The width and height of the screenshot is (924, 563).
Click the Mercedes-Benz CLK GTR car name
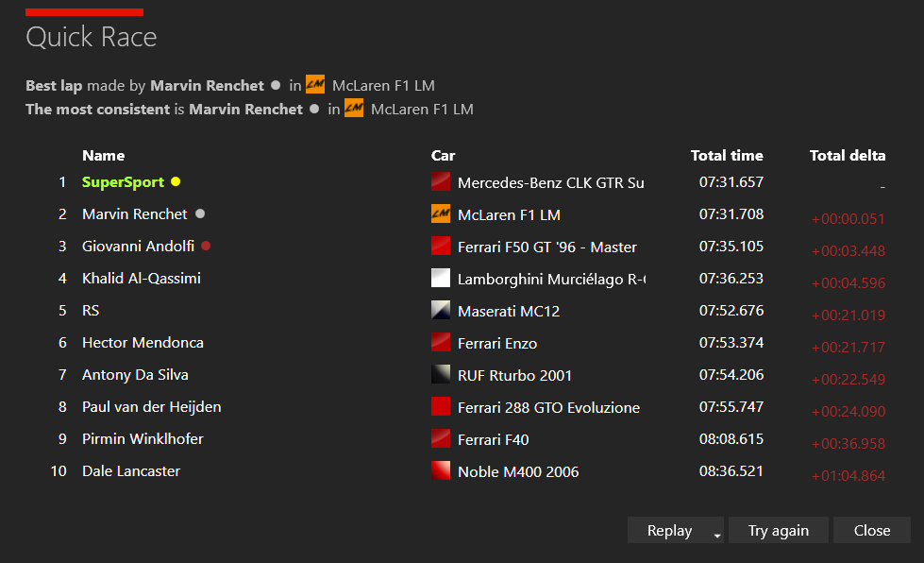pos(551,182)
